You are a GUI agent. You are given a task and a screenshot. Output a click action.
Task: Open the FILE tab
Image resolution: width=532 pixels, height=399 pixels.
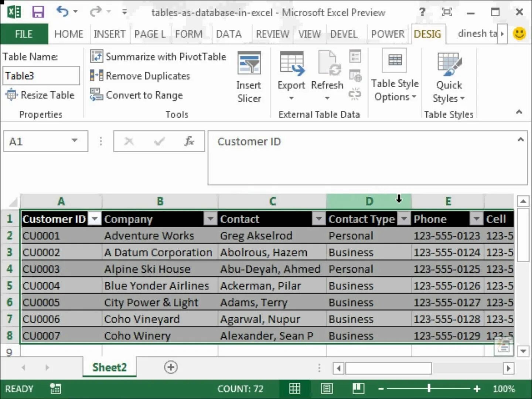click(24, 34)
